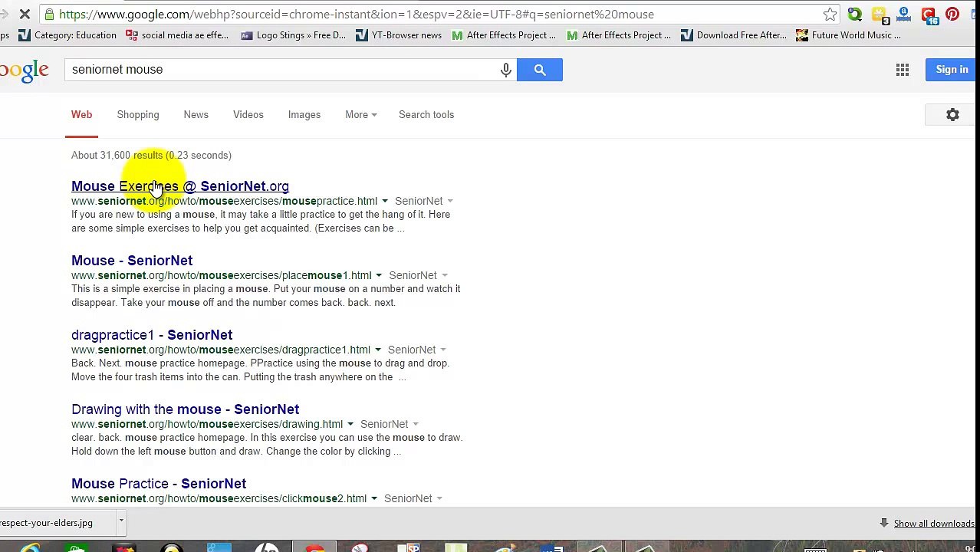Screen dimensions: 980x552
Task: Expand the green arrow after drawing.html URL
Action: point(350,425)
